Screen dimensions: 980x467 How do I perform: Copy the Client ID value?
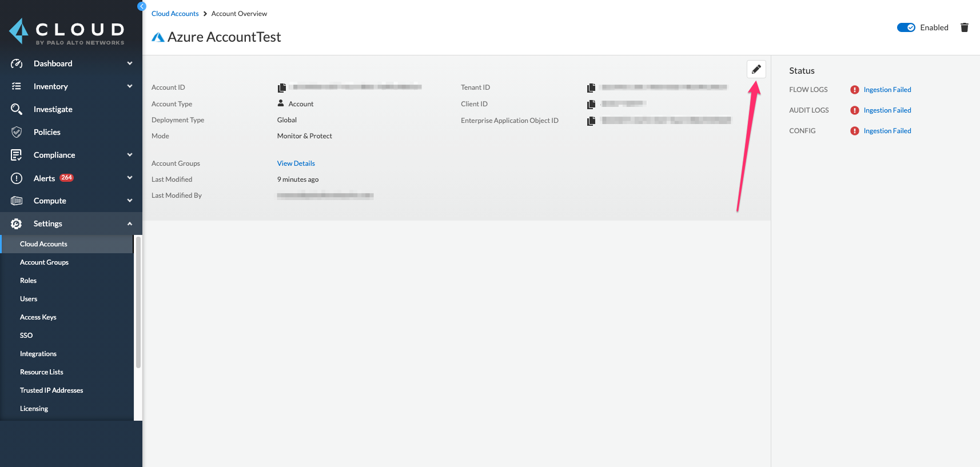point(591,104)
